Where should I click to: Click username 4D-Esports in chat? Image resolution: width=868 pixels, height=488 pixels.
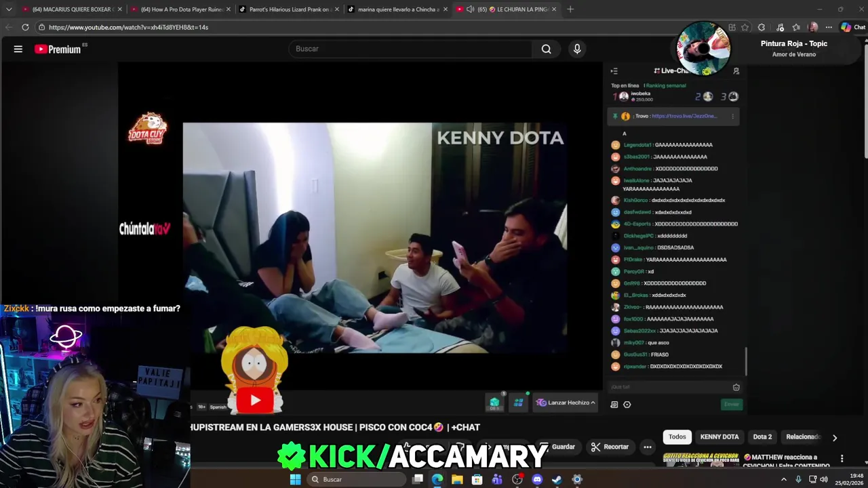[637, 224]
